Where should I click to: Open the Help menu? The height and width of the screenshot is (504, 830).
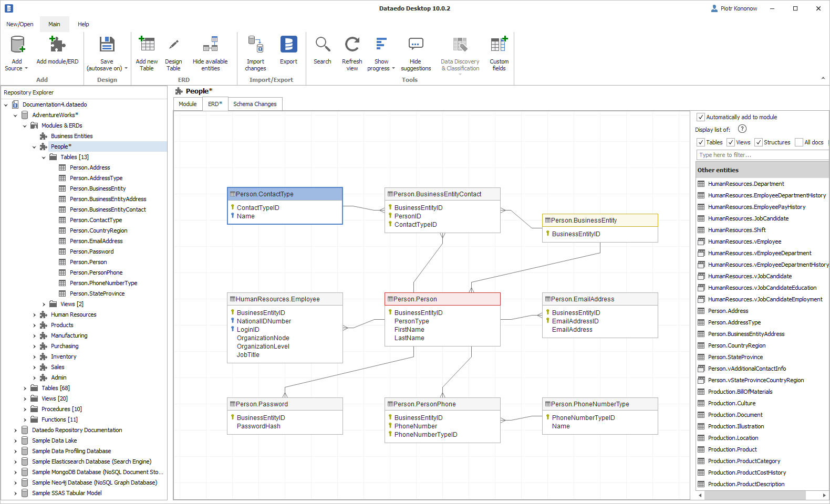point(83,24)
